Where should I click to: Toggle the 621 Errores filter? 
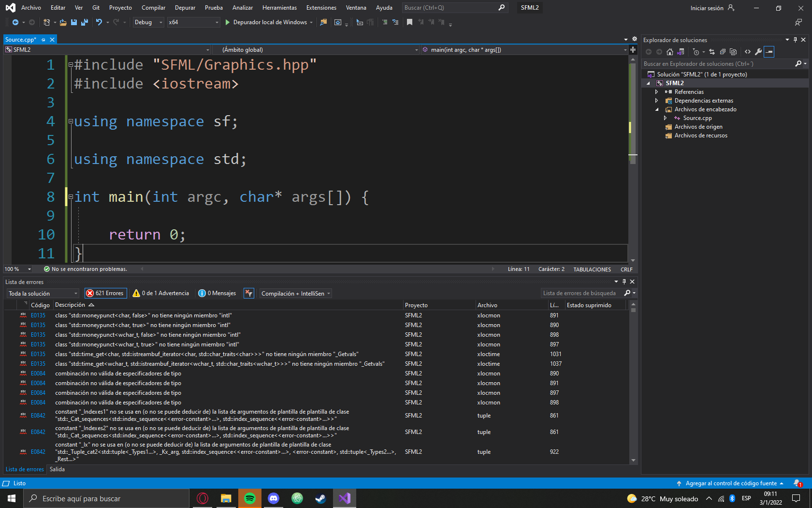click(x=105, y=293)
